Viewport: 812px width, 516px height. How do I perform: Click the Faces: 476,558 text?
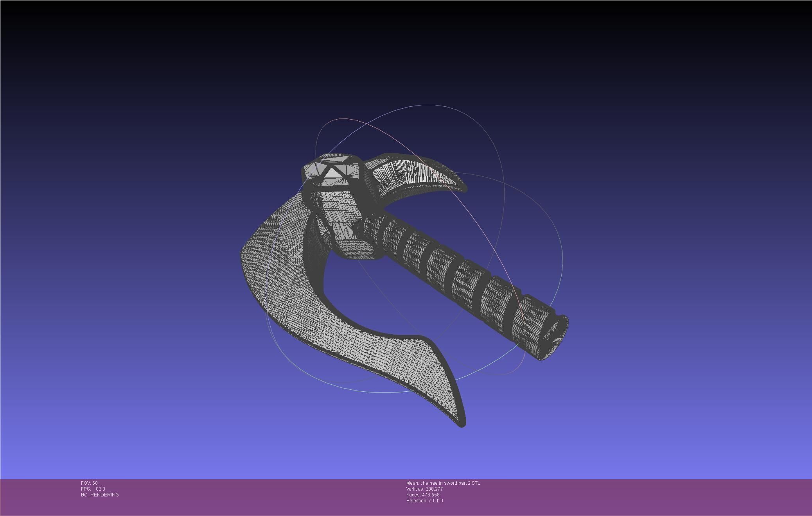(x=423, y=495)
